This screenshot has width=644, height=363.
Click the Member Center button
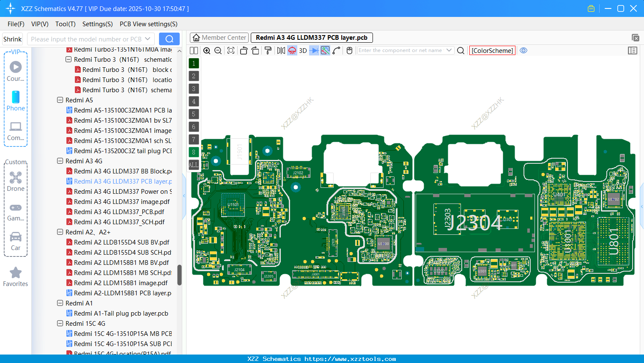[x=219, y=37]
